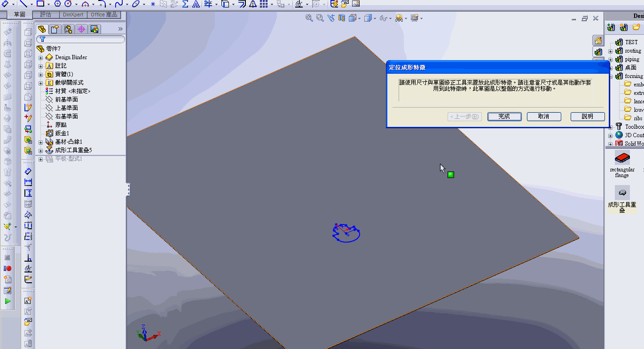
Task: Expand the 數學關係式 equations node
Action: [41, 83]
